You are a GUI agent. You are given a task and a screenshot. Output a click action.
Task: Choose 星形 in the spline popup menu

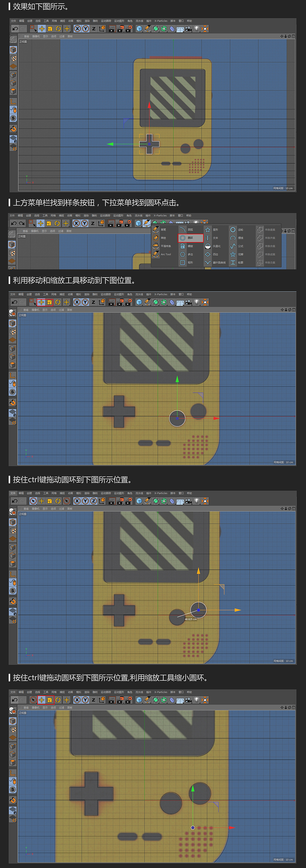pyautogui.click(x=215, y=230)
